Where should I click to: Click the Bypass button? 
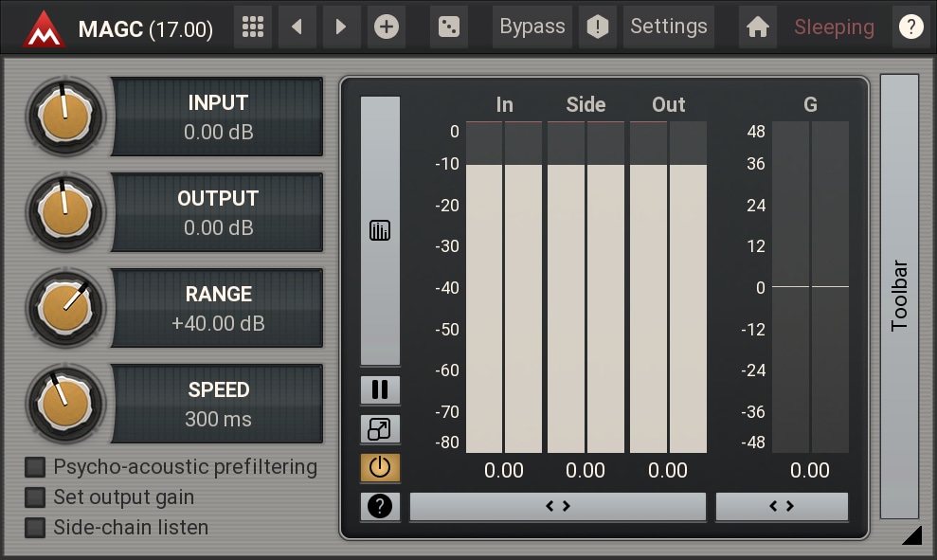click(532, 27)
